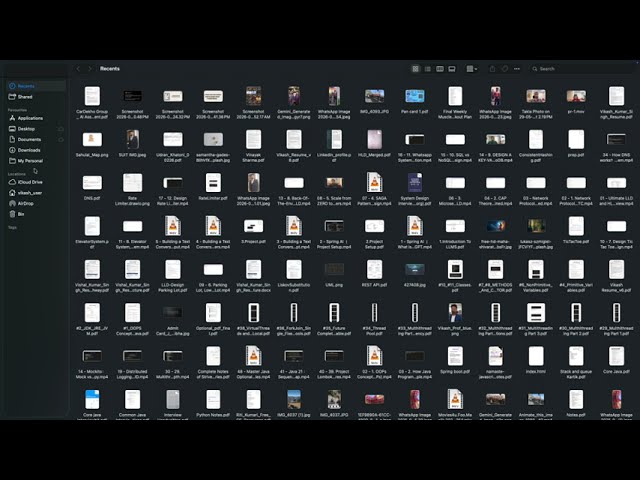Select the pr-1.mov video file
The height and width of the screenshot is (480, 640).
pos(576,100)
